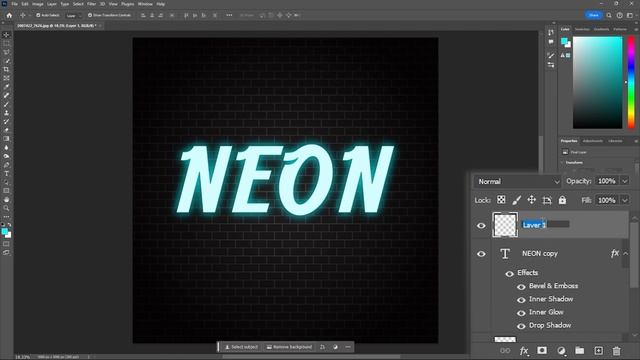Switch to the Adjustments tab

click(x=593, y=141)
